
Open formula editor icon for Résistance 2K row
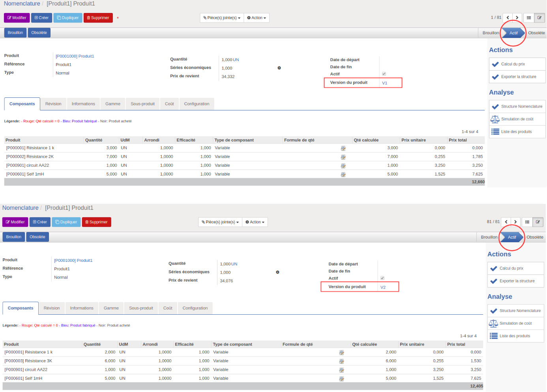click(343, 157)
